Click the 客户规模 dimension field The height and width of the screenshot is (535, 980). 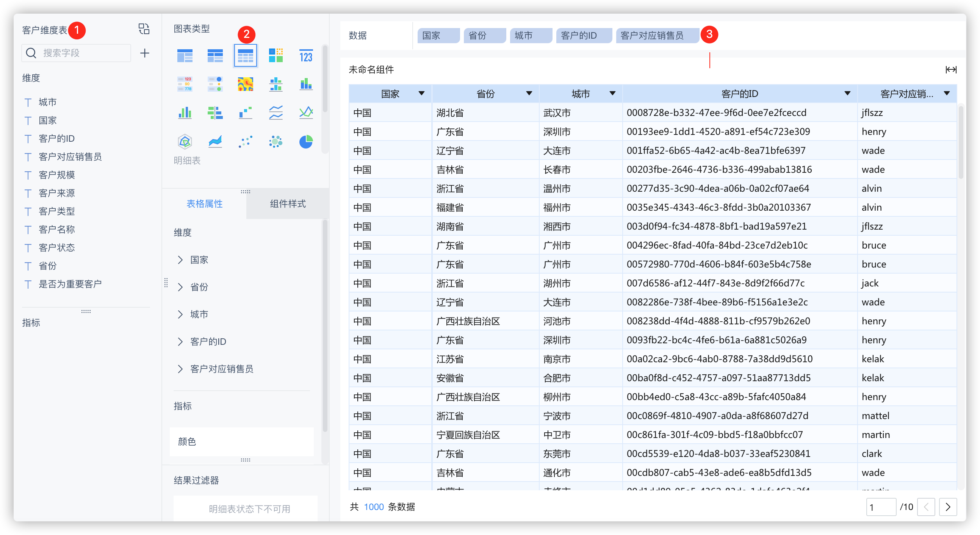point(57,175)
